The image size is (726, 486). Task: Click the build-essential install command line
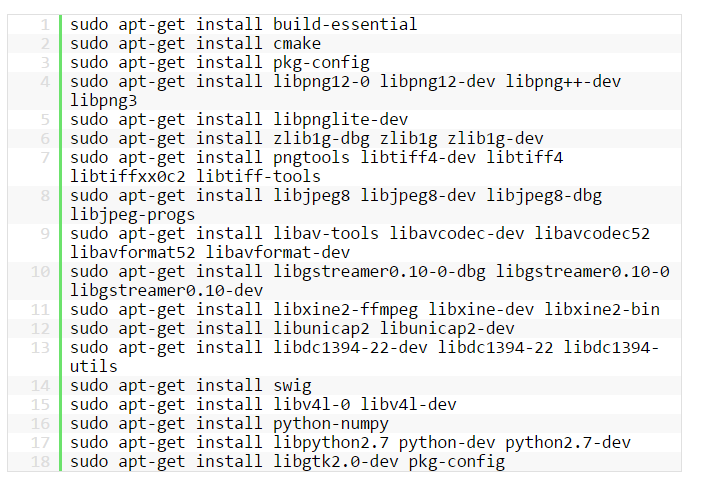tap(243, 24)
